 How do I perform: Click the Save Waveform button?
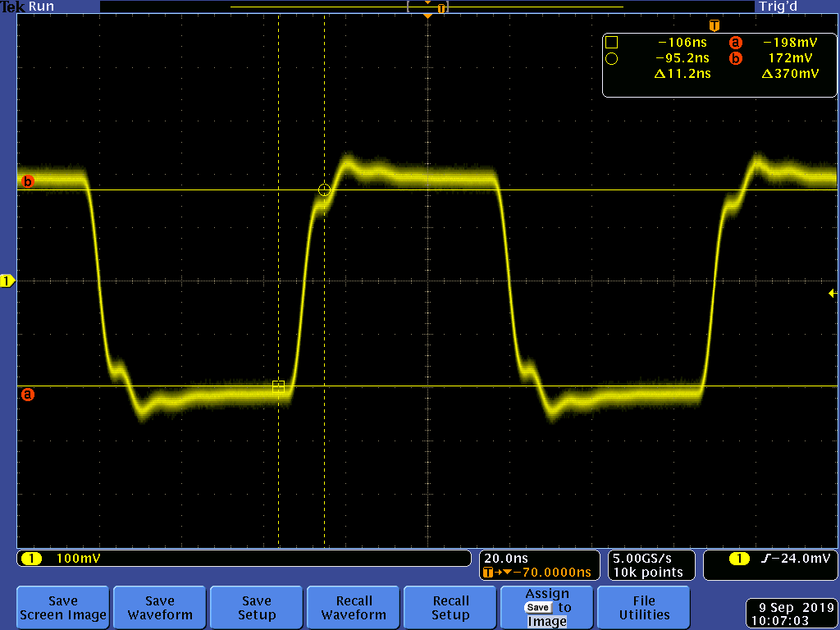point(160,608)
